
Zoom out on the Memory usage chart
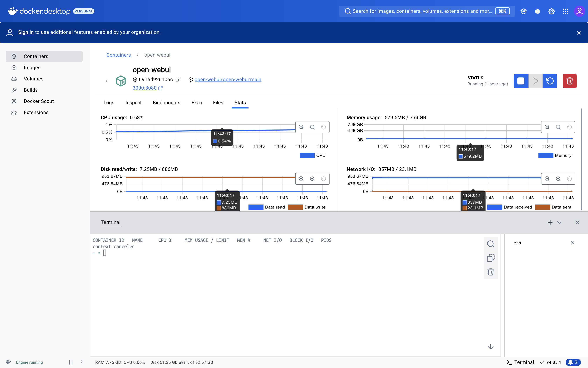[558, 127]
